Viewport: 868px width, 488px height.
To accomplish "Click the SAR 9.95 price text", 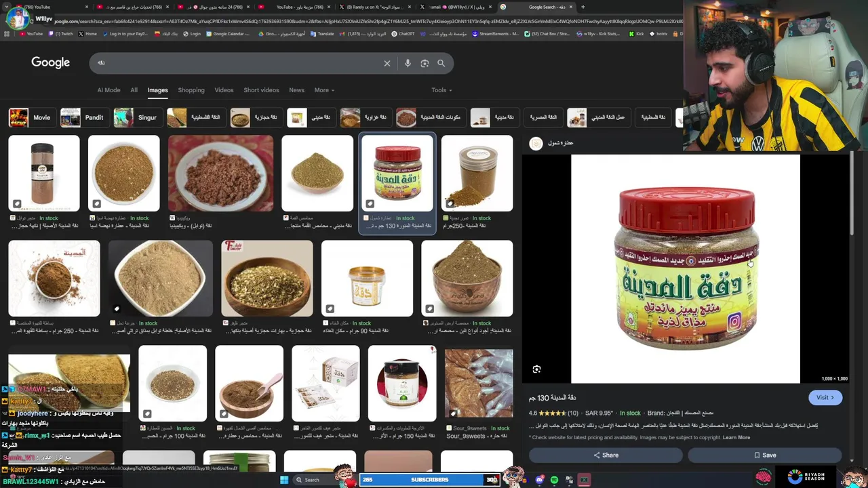I will click(599, 413).
